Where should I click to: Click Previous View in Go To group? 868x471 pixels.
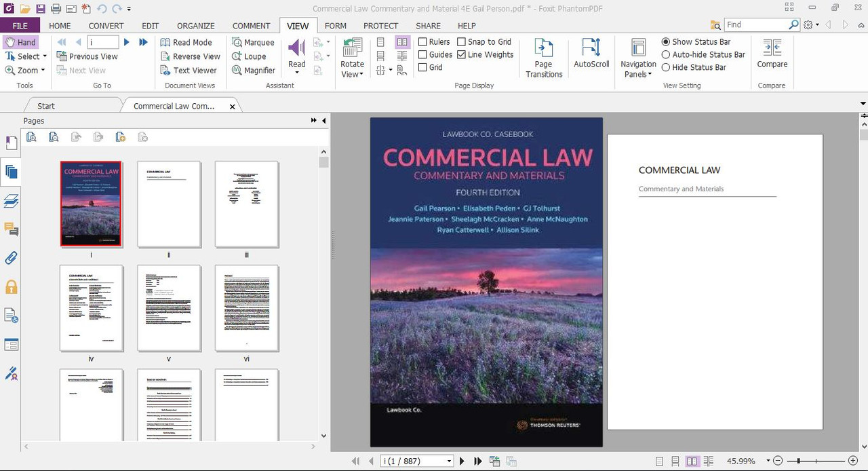coord(87,56)
